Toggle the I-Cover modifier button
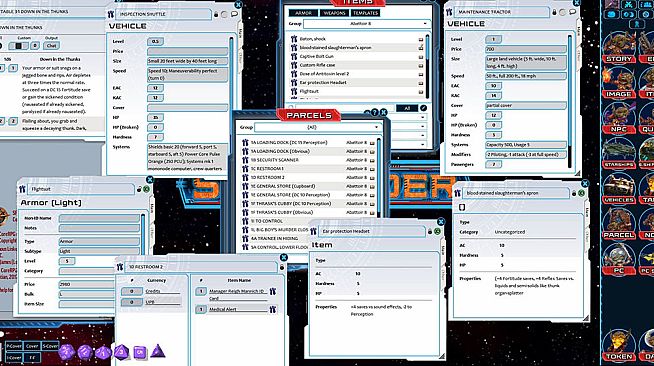This screenshot has width=654, height=366. pyautogui.click(x=14, y=358)
